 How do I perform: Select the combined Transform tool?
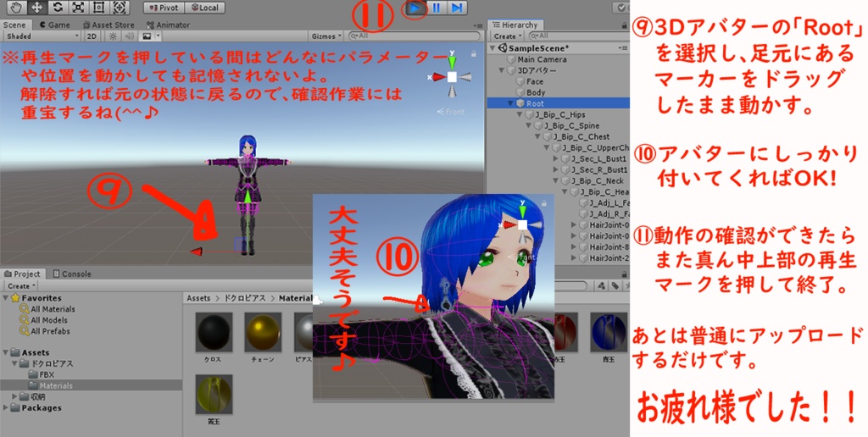pyautogui.click(x=119, y=7)
